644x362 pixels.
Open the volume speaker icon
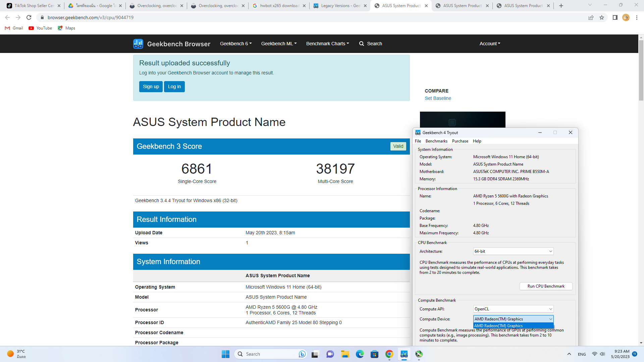(602, 354)
